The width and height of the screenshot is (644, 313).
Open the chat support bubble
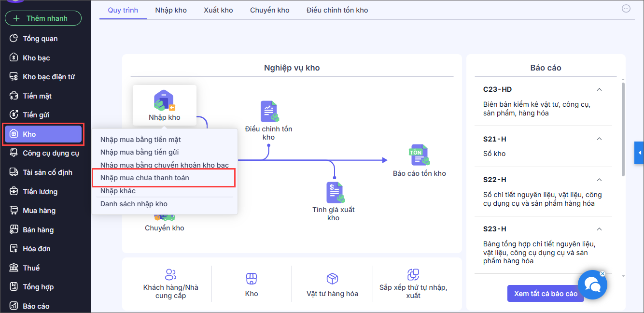click(592, 285)
